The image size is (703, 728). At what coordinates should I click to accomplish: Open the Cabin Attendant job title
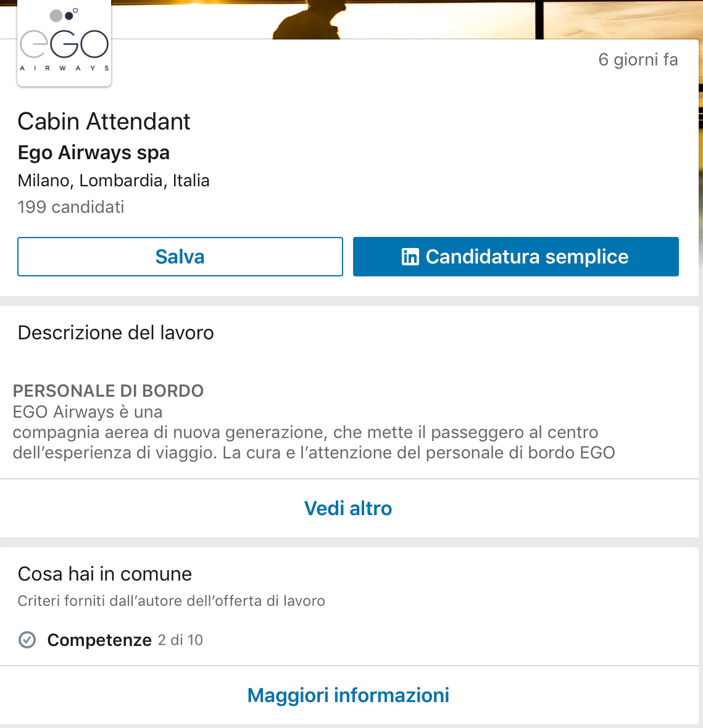pos(104,122)
